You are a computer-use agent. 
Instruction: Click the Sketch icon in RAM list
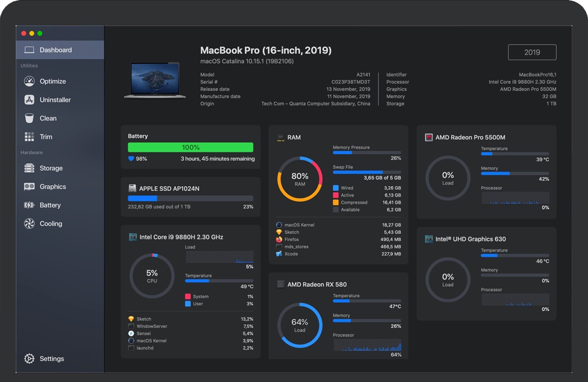pos(279,232)
